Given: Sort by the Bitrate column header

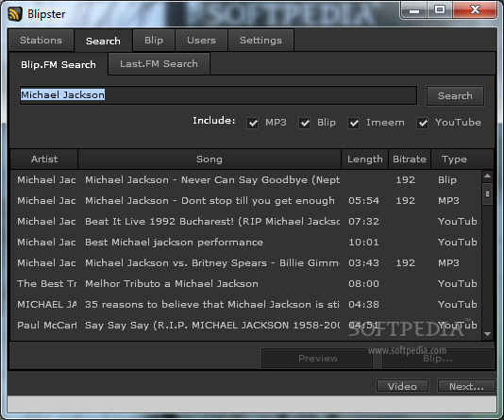Looking at the screenshot, I should pyautogui.click(x=410, y=160).
